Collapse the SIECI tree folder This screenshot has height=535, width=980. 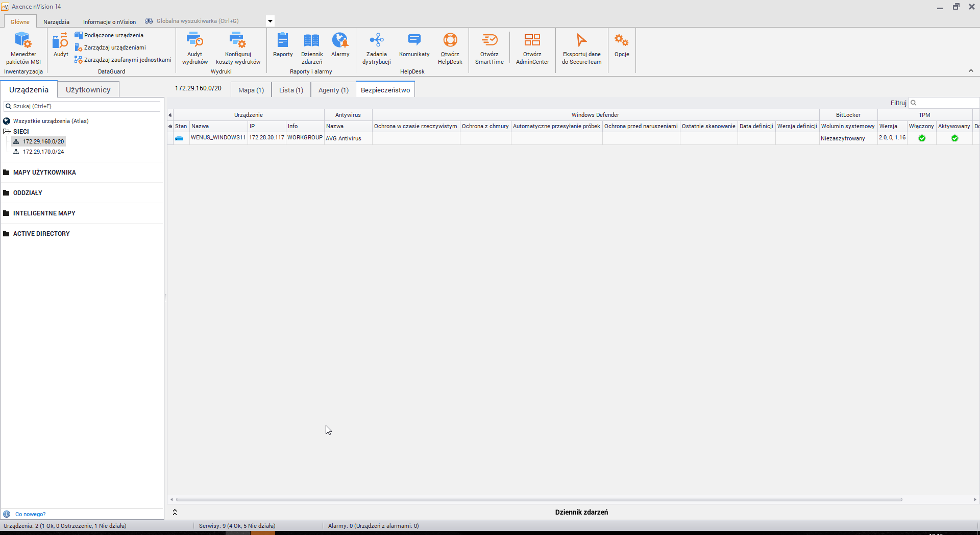[x=7, y=132]
